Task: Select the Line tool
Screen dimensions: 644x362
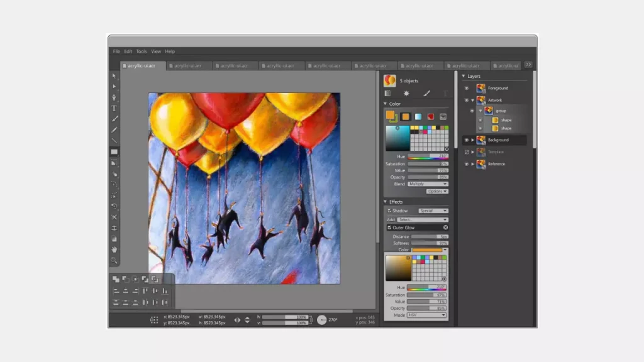Action: pos(114,141)
